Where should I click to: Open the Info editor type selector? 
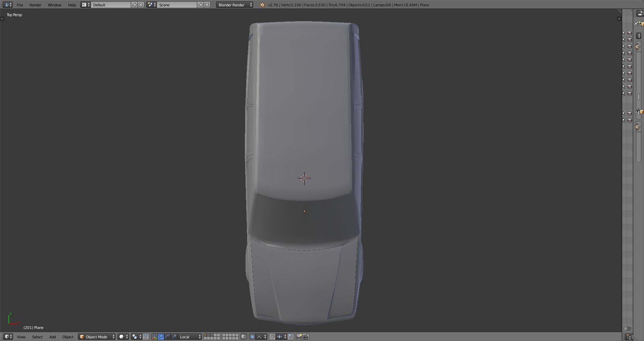point(8,5)
